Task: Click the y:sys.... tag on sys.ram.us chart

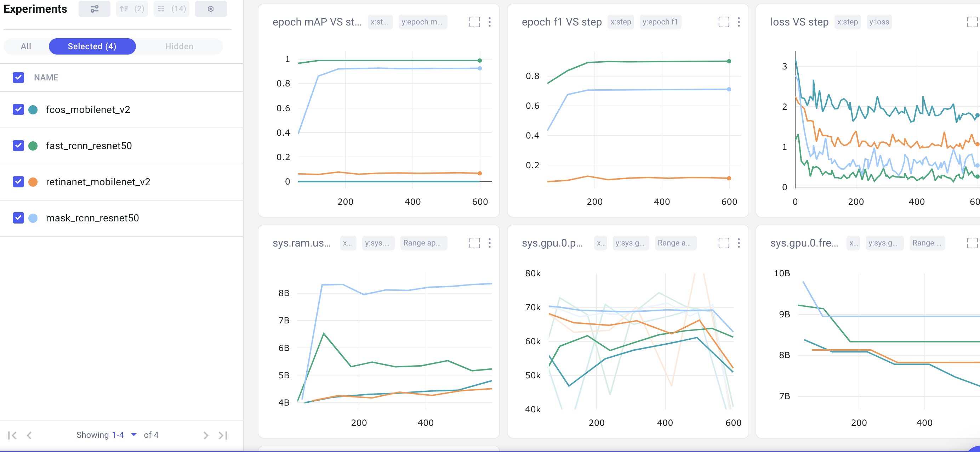Action: 378,243
